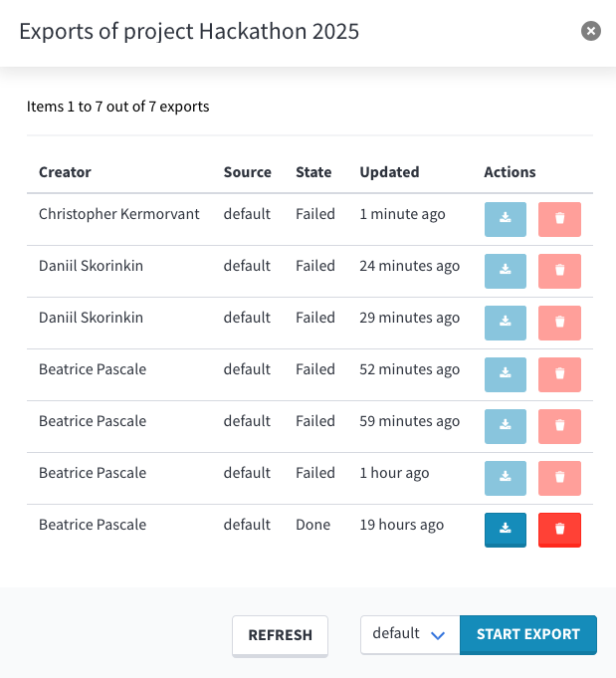The height and width of the screenshot is (678, 616).
Task: Delete the export updated 29 minutes ago
Action: pos(559,323)
